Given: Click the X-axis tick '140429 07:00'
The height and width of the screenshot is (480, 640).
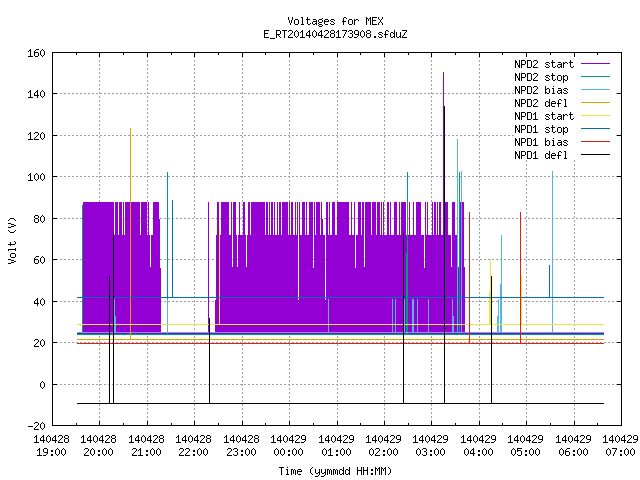Looking at the screenshot, I should click(620, 446).
